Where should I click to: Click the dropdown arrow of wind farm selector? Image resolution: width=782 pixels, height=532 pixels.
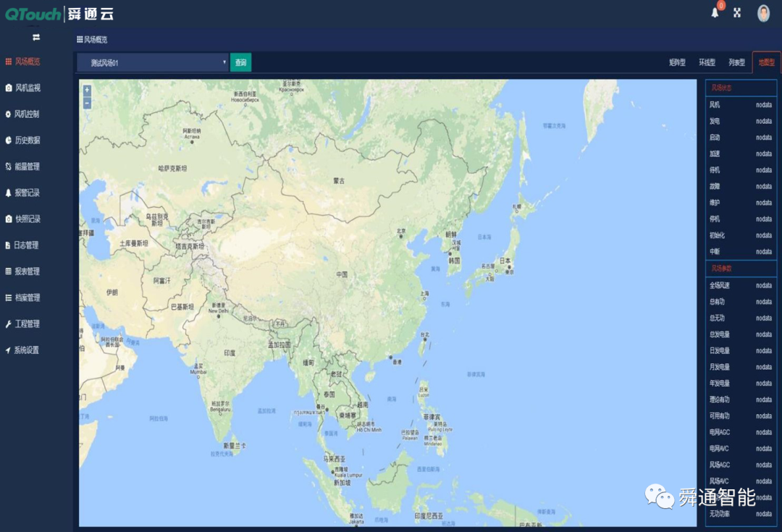(224, 62)
